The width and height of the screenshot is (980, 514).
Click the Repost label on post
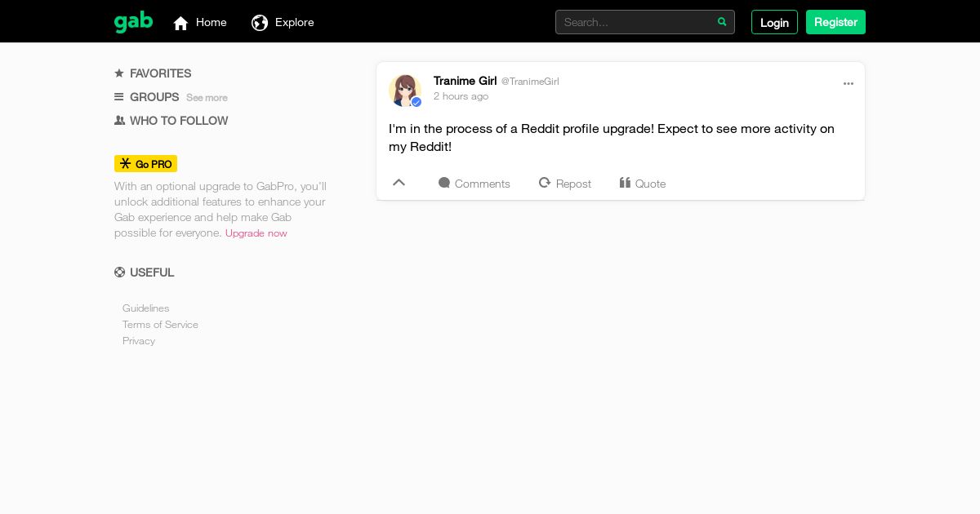[573, 184]
